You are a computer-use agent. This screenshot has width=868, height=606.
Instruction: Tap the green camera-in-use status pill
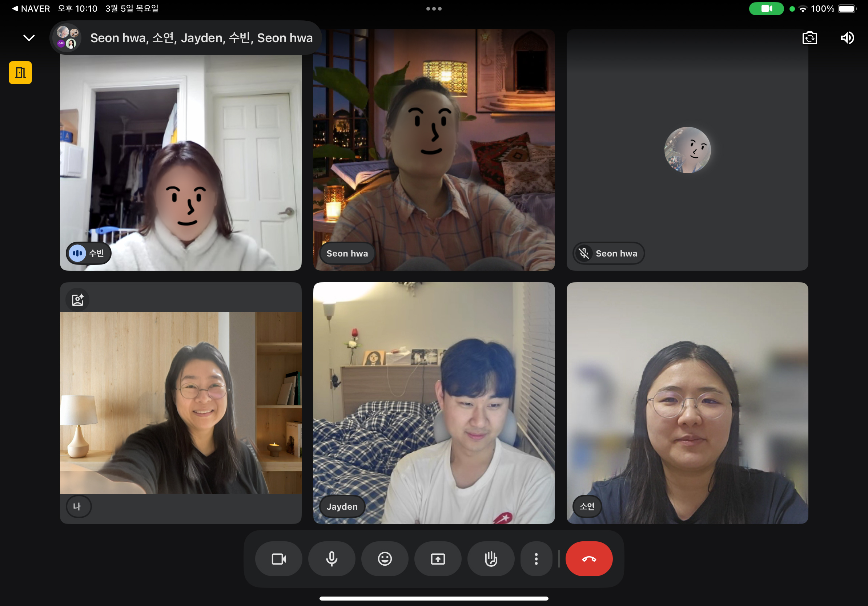point(766,8)
